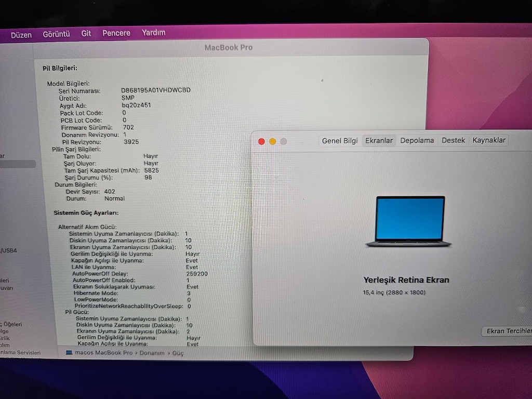The height and width of the screenshot is (399, 532).
Task: Click the MacBook Pro window title
Action: pos(229,47)
